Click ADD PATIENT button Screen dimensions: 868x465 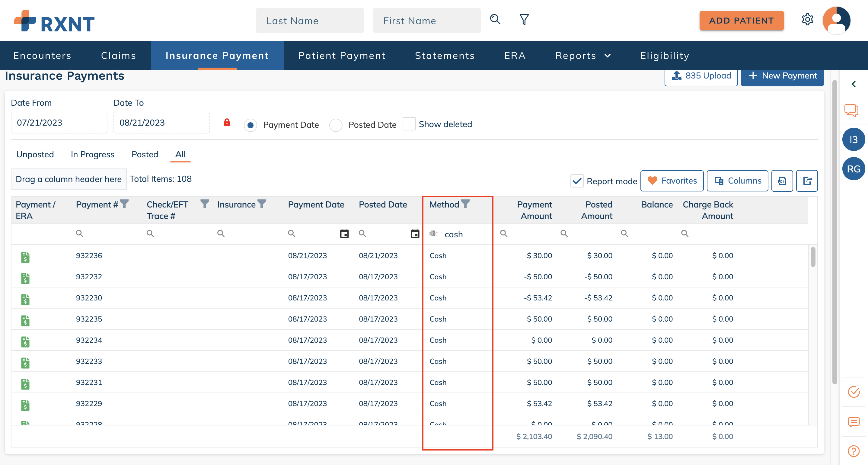[x=741, y=21]
